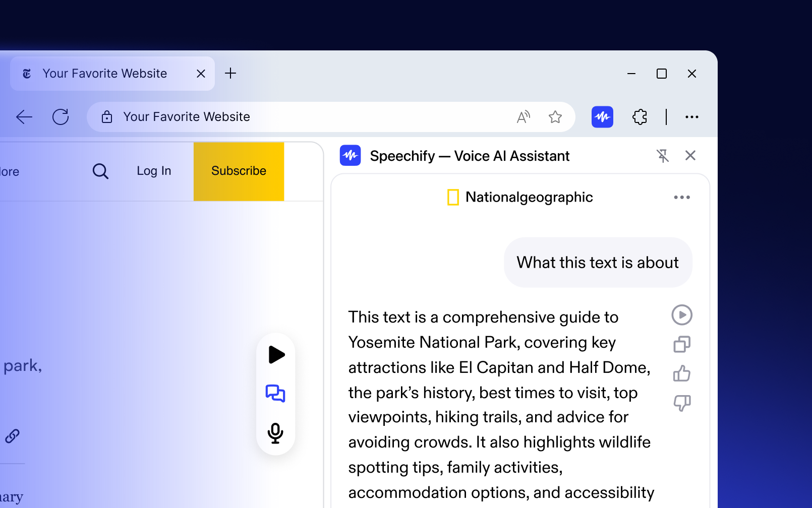Reload the page with the refresh icon
This screenshot has width=812, height=508.
[61, 117]
